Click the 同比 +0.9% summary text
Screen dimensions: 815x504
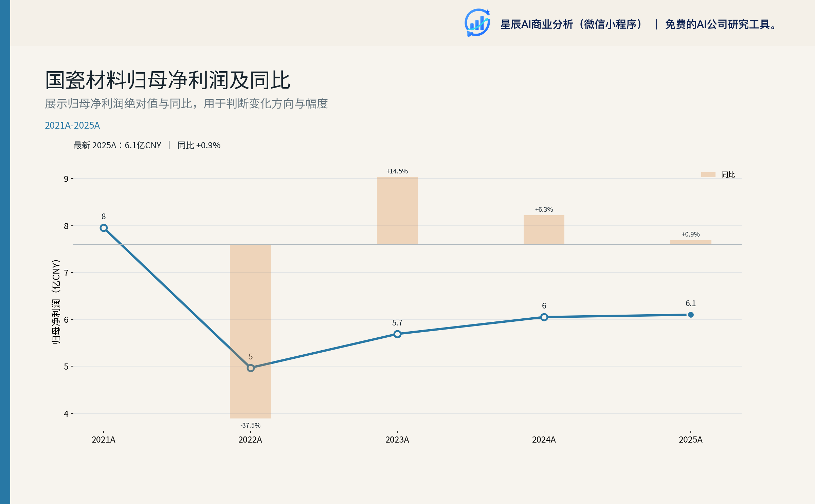pos(199,145)
